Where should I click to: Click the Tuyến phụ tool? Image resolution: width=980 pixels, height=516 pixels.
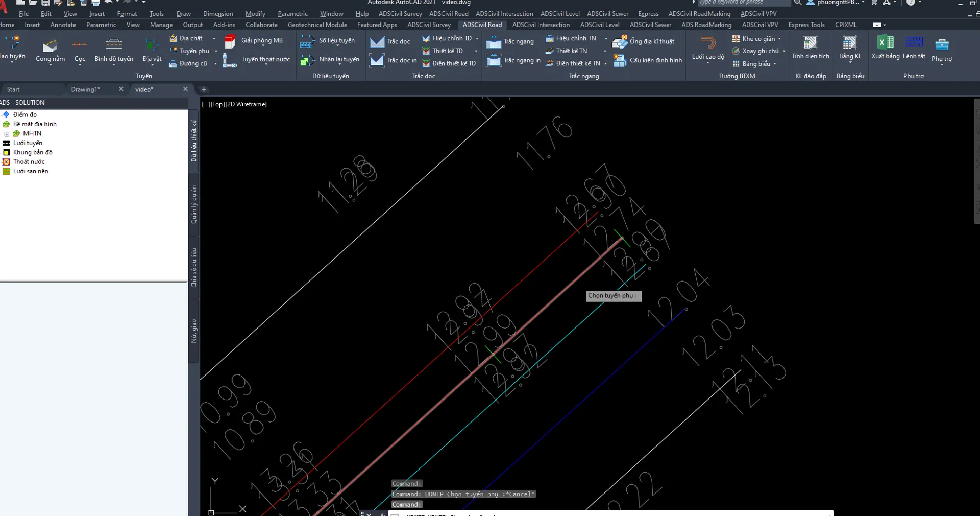coord(189,51)
